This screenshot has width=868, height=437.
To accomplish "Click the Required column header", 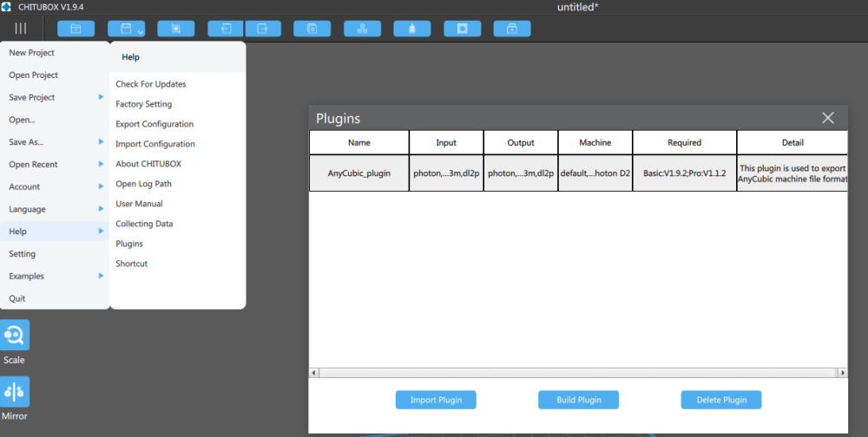I will pyautogui.click(x=685, y=143).
